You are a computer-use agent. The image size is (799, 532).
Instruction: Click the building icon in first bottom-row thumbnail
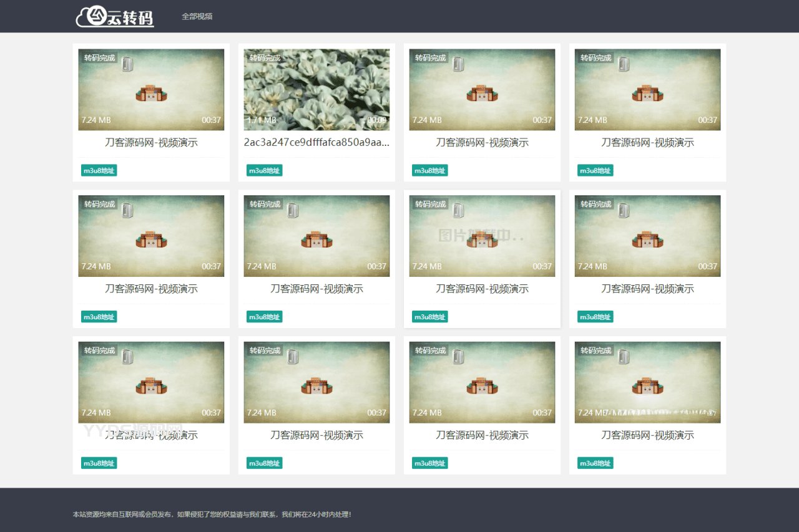click(x=151, y=386)
